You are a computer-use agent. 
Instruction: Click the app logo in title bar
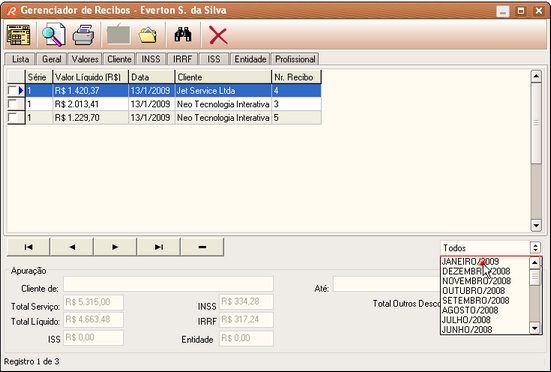(x=11, y=11)
